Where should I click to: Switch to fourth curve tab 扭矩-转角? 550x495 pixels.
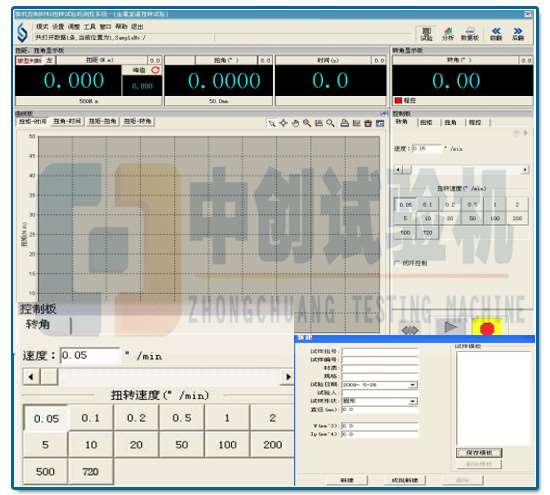[x=138, y=121]
